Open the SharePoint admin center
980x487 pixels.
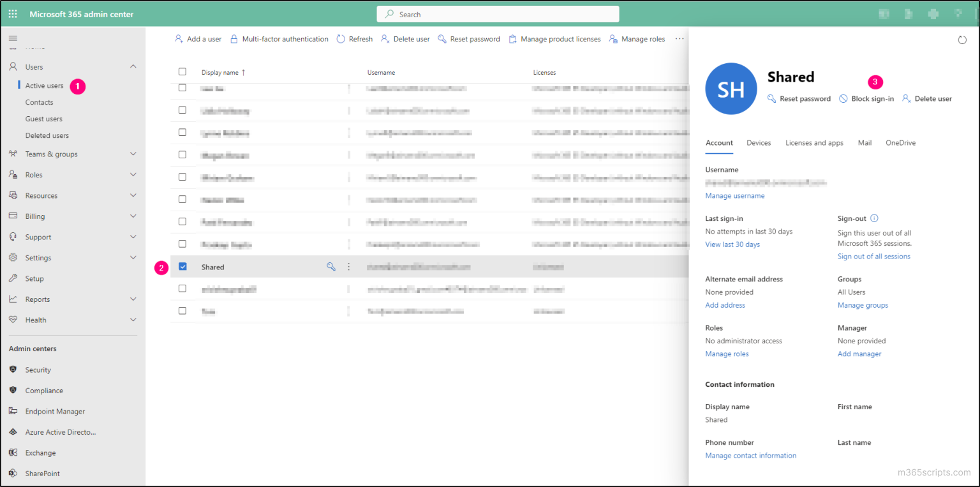42,473
